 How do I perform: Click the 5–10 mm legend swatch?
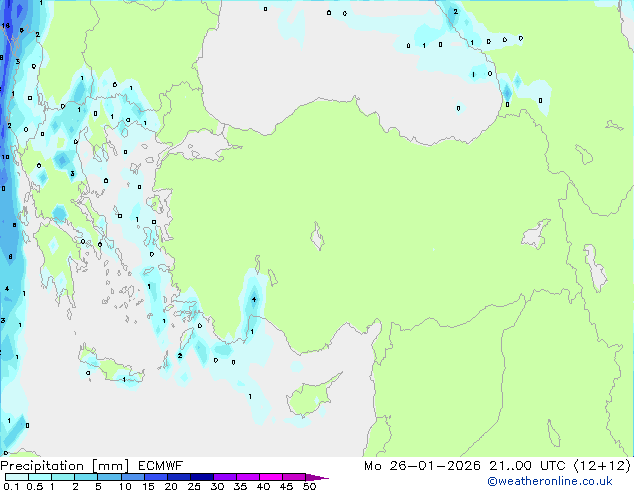point(109,477)
